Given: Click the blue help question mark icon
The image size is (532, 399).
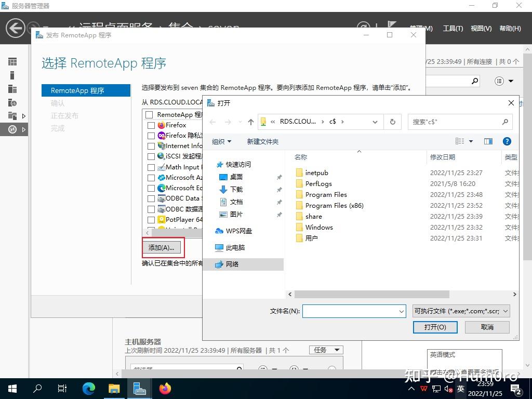Looking at the screenshot, I should point(507,141).
